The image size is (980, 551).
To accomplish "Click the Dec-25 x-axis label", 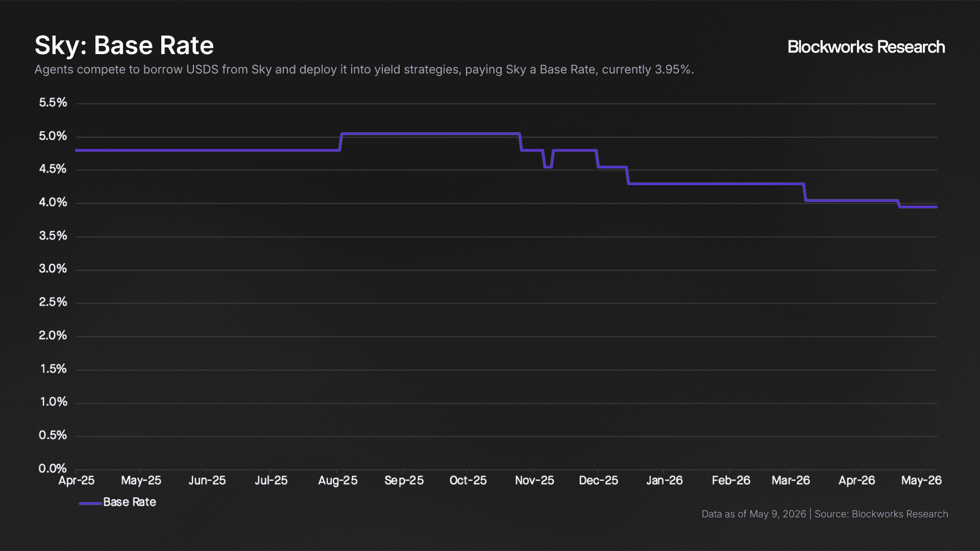I will 599,481.
